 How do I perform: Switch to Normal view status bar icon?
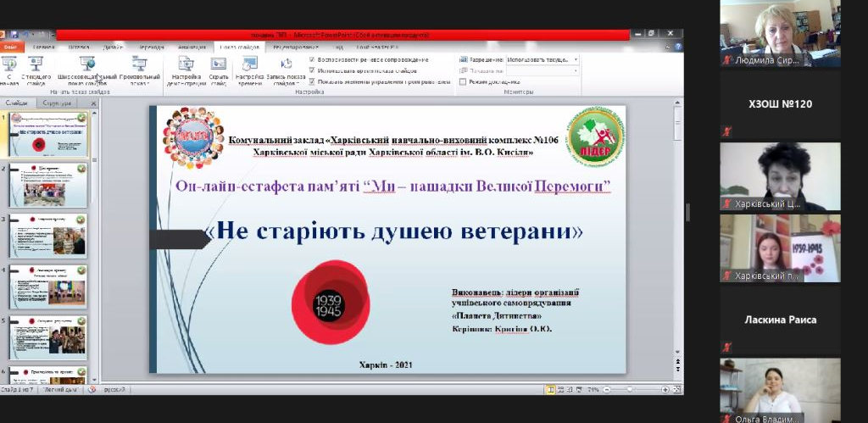click(551, 390)
